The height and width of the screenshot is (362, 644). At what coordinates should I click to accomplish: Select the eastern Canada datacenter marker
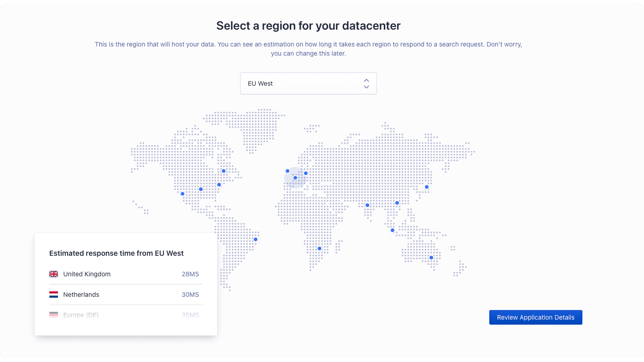point(224,171)
